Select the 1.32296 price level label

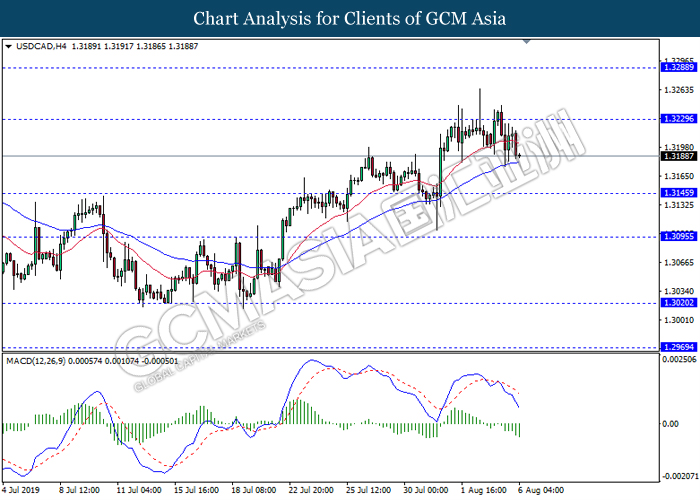[x=678, y=119]
